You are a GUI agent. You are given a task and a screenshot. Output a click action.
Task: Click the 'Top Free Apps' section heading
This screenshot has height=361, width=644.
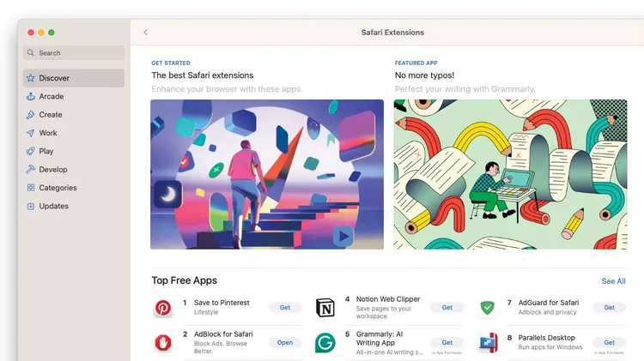tap(185, 280)
